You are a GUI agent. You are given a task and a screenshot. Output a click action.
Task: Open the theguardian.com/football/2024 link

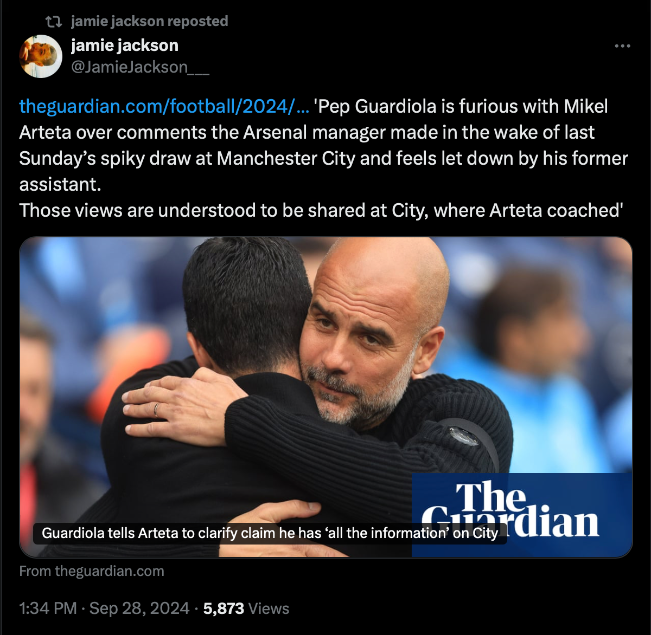164,107
